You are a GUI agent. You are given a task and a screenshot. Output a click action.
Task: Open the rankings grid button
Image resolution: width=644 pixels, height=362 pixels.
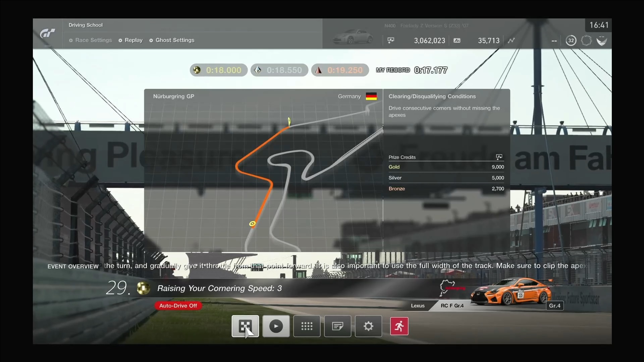point(307,326)
